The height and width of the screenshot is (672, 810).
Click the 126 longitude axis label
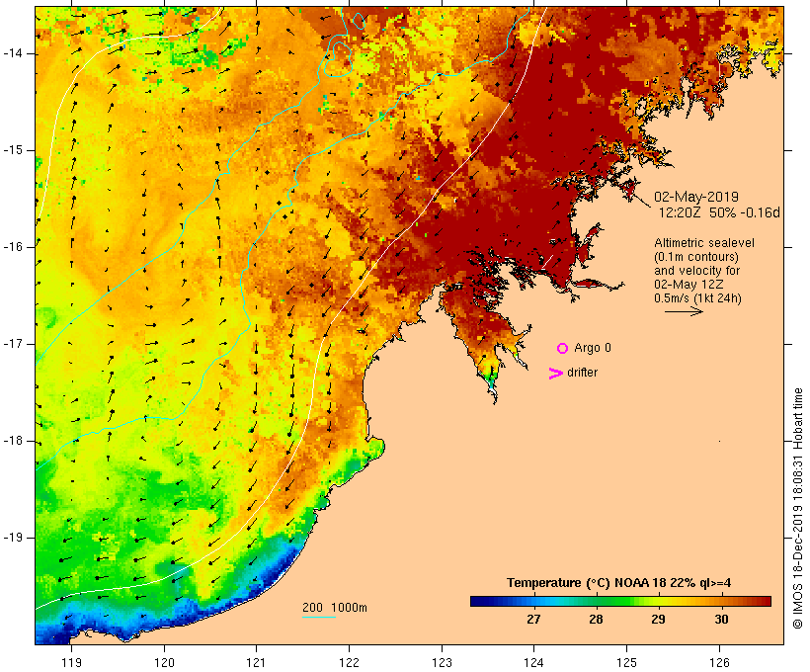click(719, 662)
